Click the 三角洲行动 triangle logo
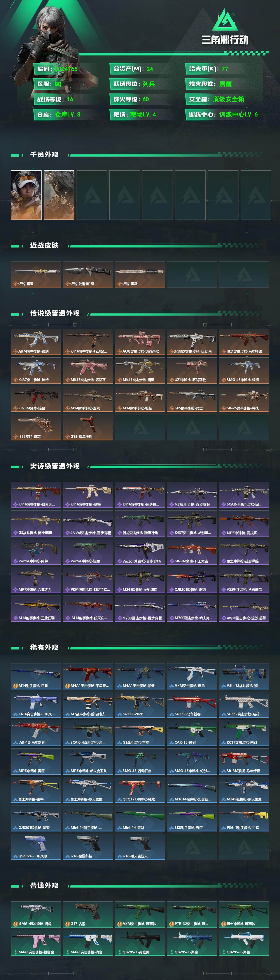The width and height of the screenshot is (280, 980). tap(225, 20)
